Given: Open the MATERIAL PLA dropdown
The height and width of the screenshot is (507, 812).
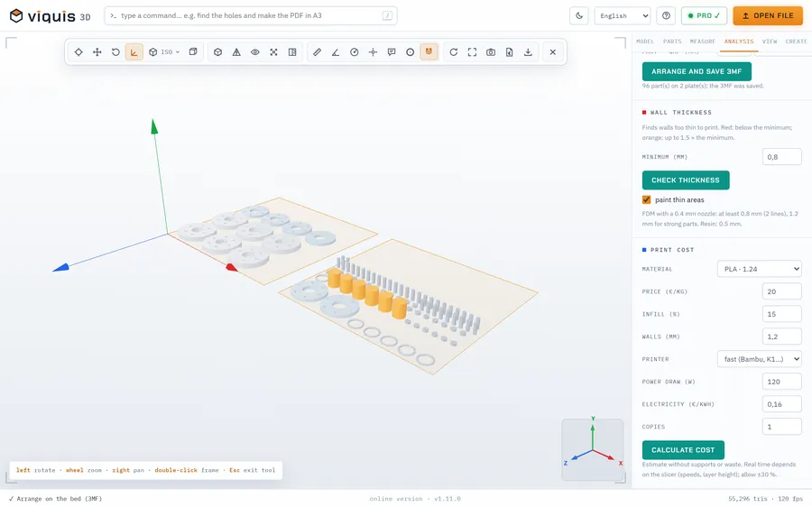Looking at the screenshot, I should point(759,269).
